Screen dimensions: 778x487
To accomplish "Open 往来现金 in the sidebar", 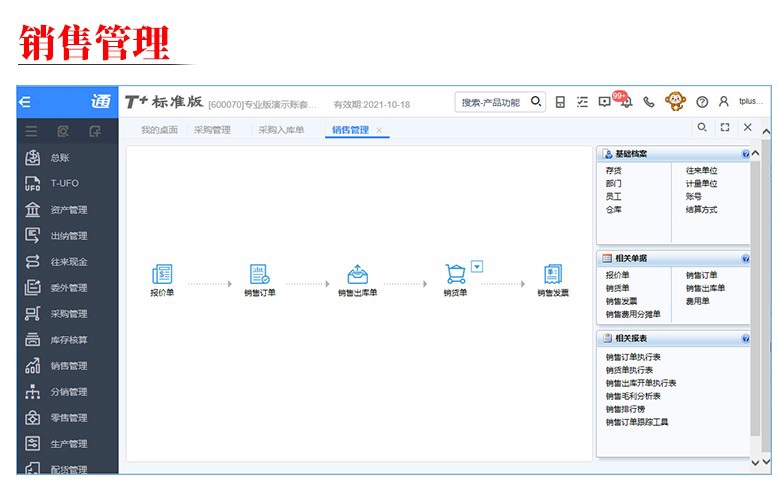I will 67,262.
